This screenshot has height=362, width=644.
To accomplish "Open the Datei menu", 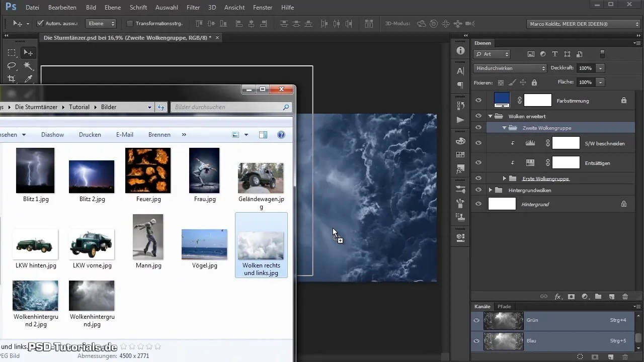I will tap(32, 8).
